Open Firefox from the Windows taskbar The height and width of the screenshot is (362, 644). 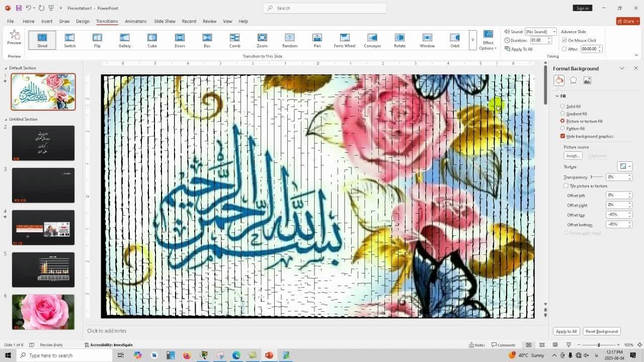click(187, 355)
